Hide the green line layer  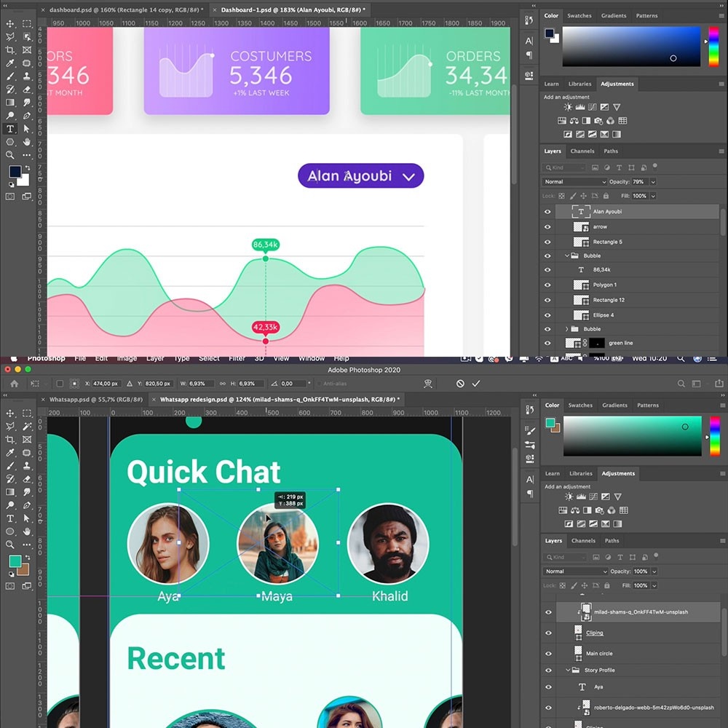(x=547, y=343)
